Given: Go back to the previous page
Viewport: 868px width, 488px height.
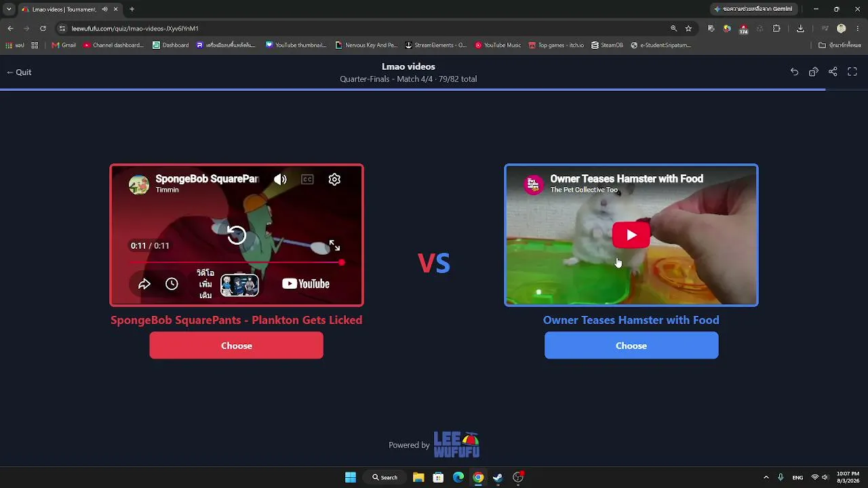Looking at the screenshot, I should tap(10, 28).
